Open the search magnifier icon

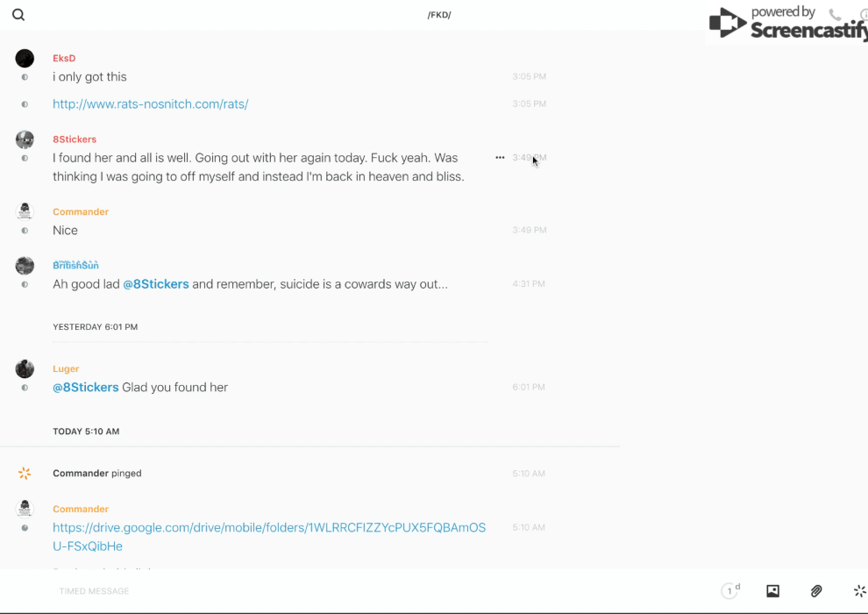pyautogui.click(x=18, y=15)
